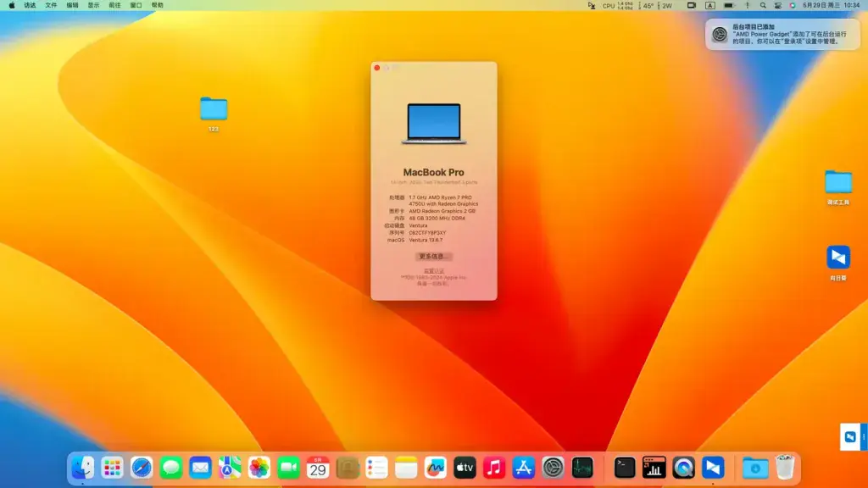
Task: Select the 123 folder on the desktop
Action: (x=214, y=114)
